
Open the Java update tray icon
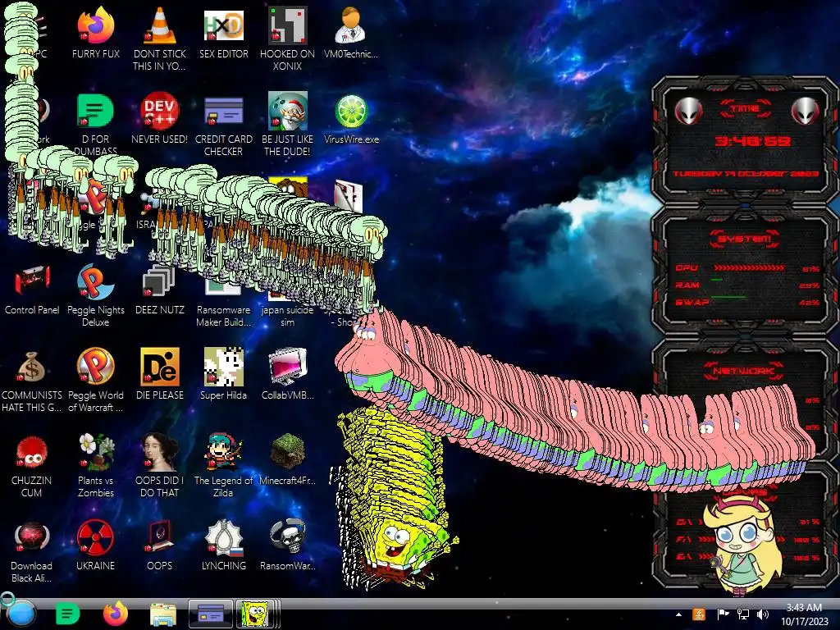[x=699, y=614]
